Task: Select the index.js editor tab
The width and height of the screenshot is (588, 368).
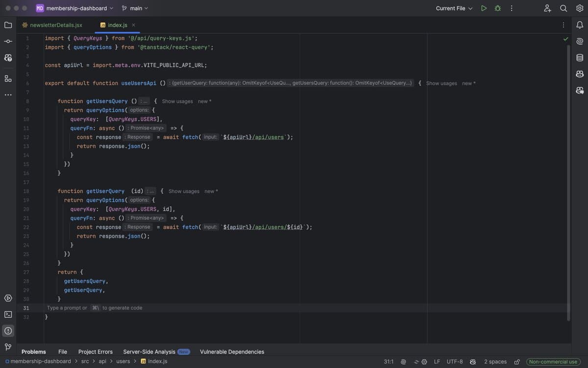Action: tap(118, 25)
